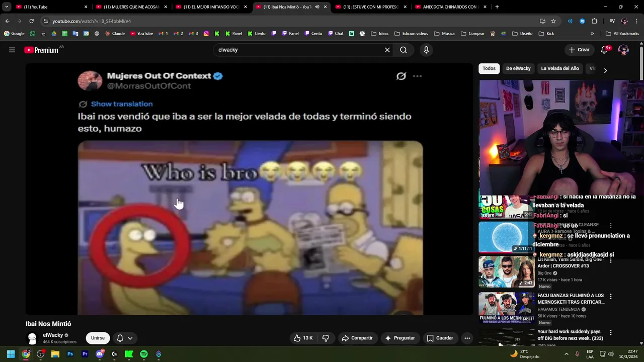Viewport: 644px width, 362px height.
Task: Mute the Ibai Nos Mintió tab audio
Action: (x=317, y=7)
